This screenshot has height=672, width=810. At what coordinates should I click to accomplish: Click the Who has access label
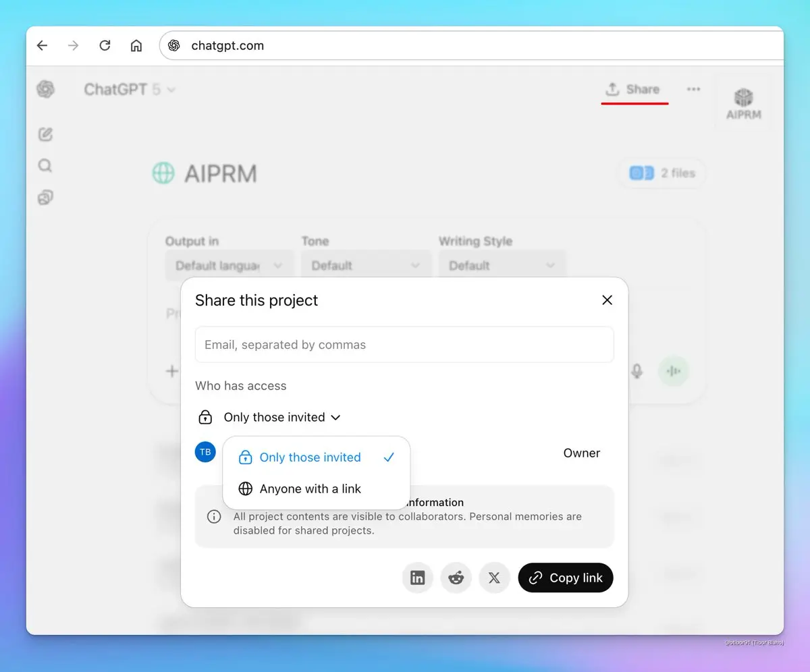241,386
